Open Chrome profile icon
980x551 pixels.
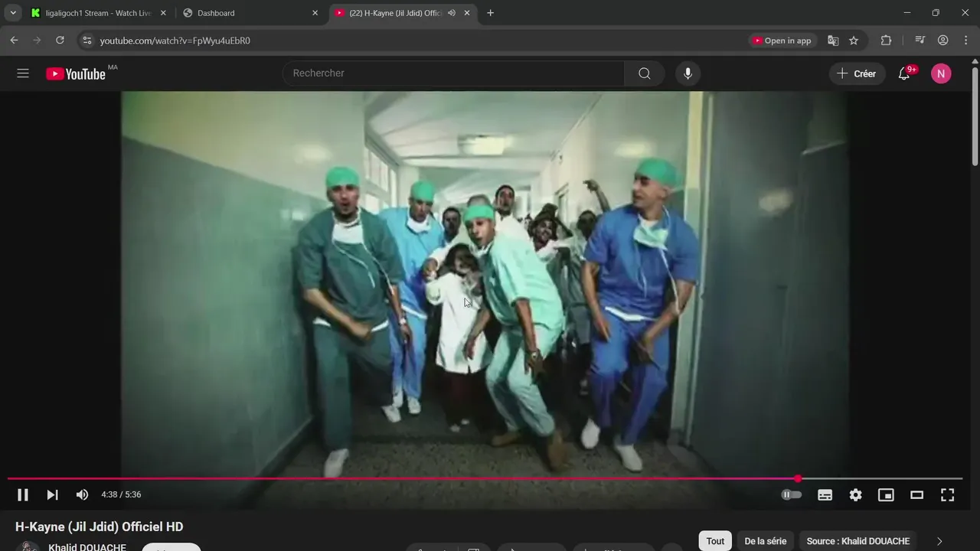tap(943, 41)
